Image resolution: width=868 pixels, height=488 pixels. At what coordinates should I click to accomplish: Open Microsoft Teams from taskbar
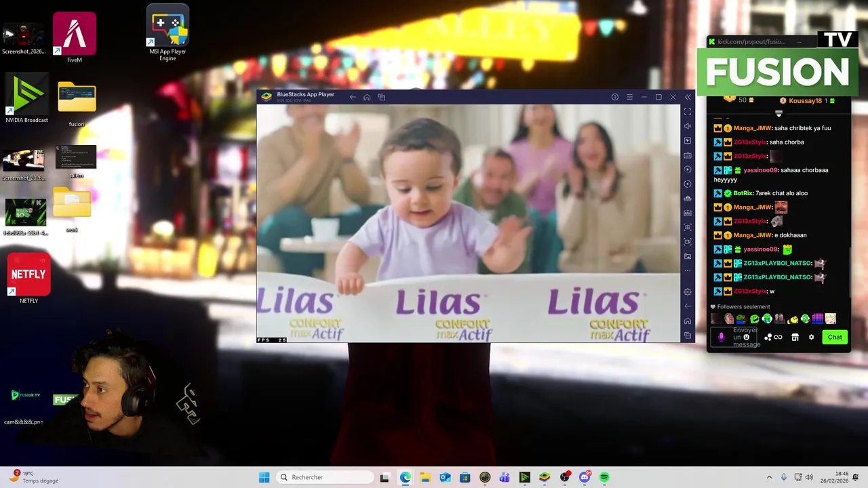point(505,477)
